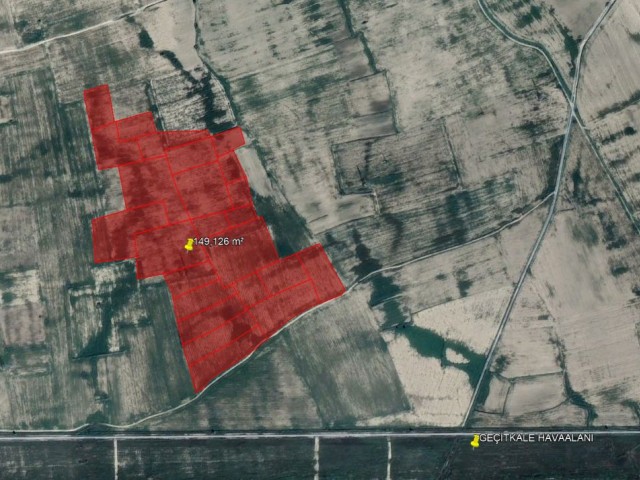
Task: Select the 149,126 m² area label
Action: [218, 242]
